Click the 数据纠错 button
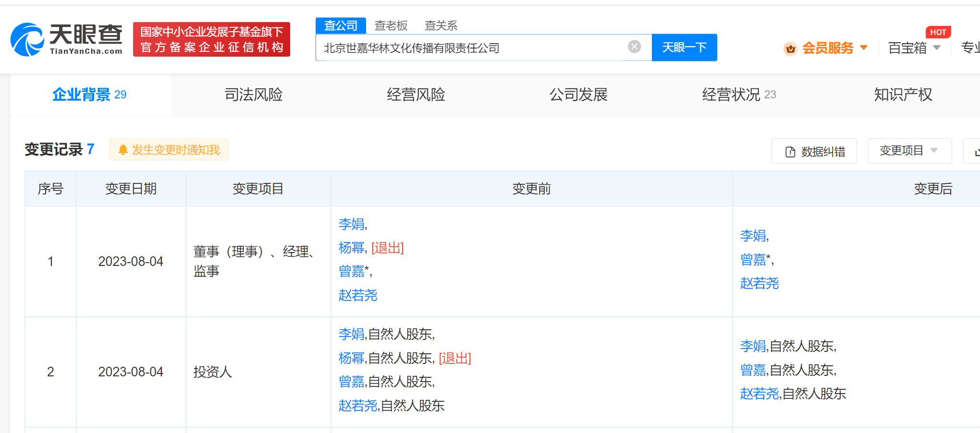Image resolution: width=980 pixels, height=433 pixels. point(814,151)
